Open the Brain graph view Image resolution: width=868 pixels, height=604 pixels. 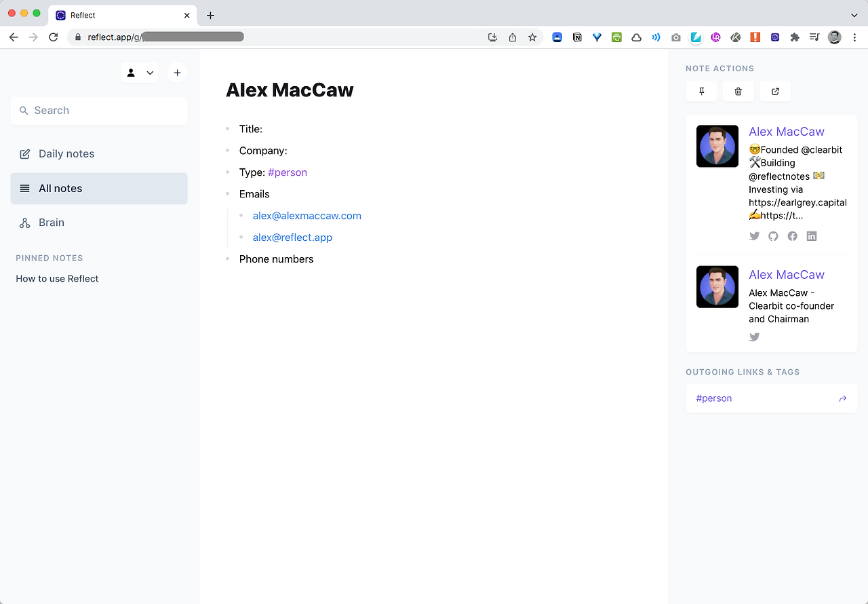[x=99, y=223]
